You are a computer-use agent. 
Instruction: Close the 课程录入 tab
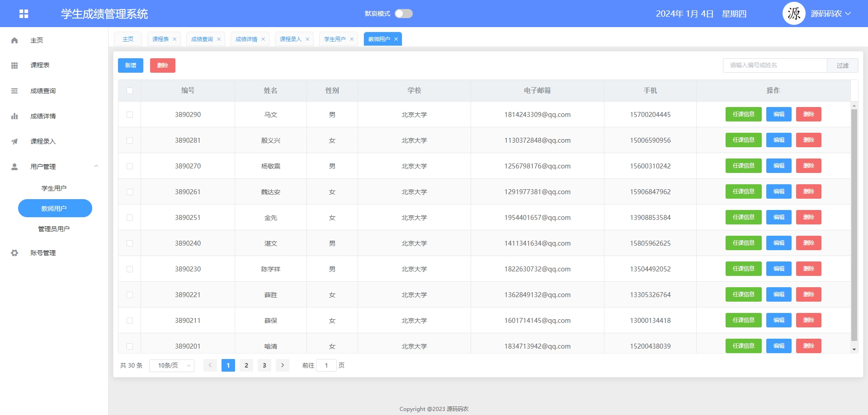(x=307, y=39)
